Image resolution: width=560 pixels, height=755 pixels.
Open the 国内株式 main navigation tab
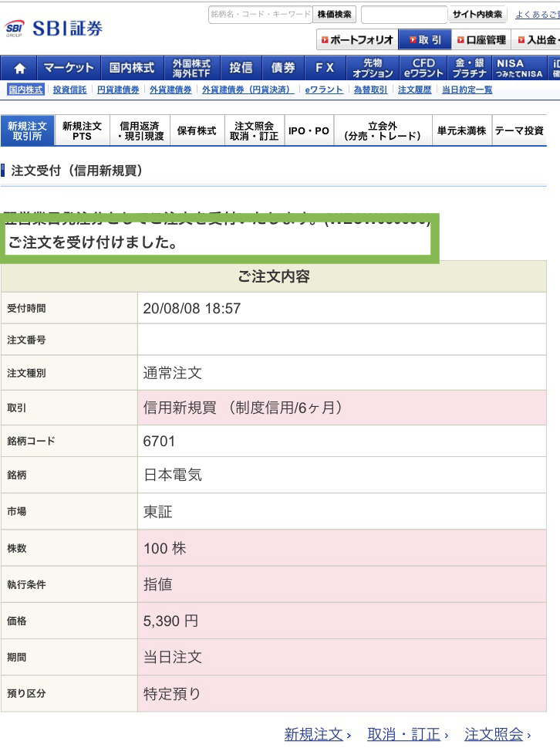(132, 68)
